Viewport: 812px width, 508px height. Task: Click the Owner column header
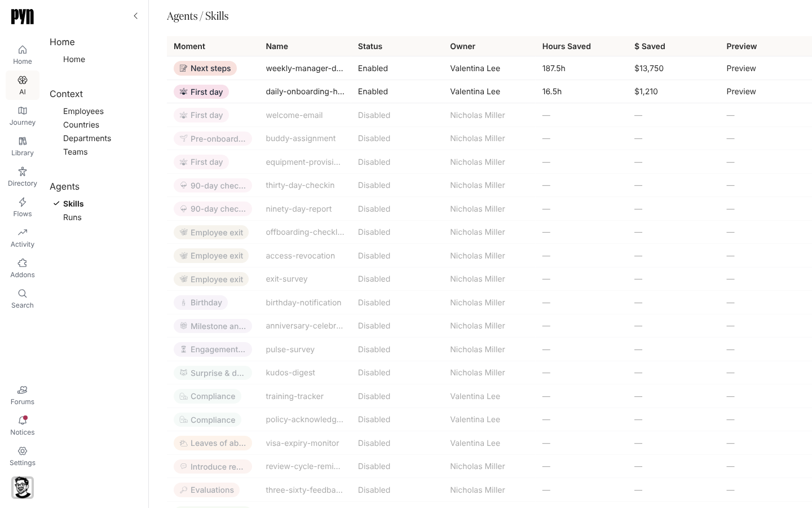[462, 46]
